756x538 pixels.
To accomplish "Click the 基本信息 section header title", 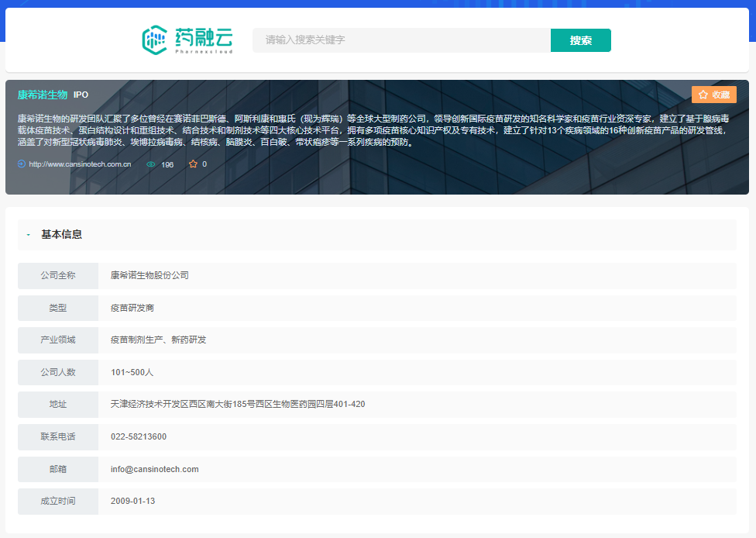I will [61, 235].
